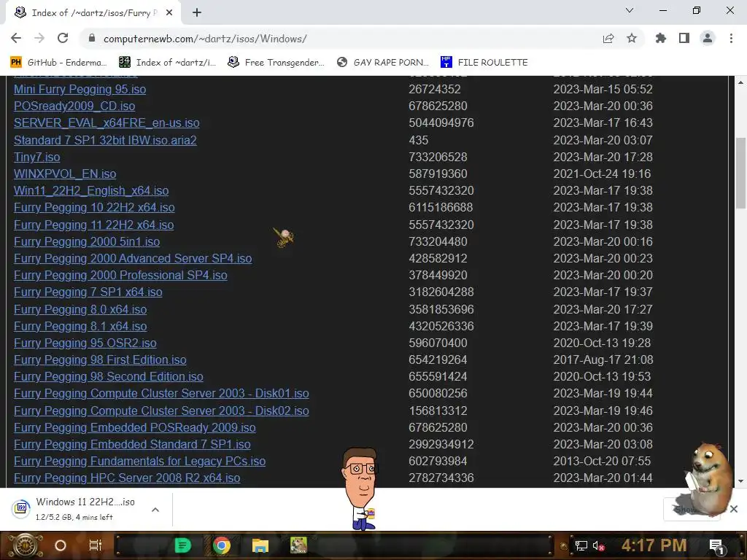The height and width of the screenshot is (560, 747).
Task: Download Win11_22H2_English_x64.iso
Action: 91,190
